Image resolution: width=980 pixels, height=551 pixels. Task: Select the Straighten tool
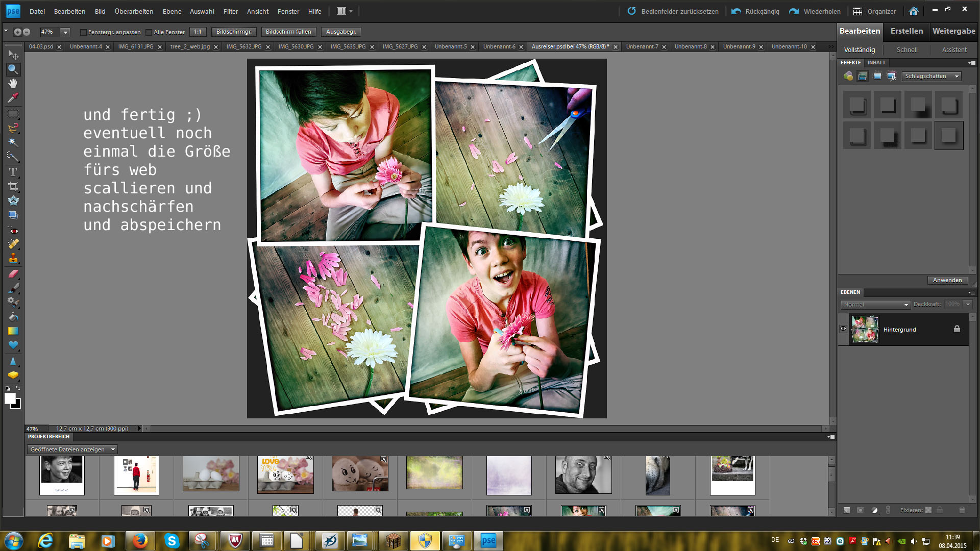coord(13,215)
